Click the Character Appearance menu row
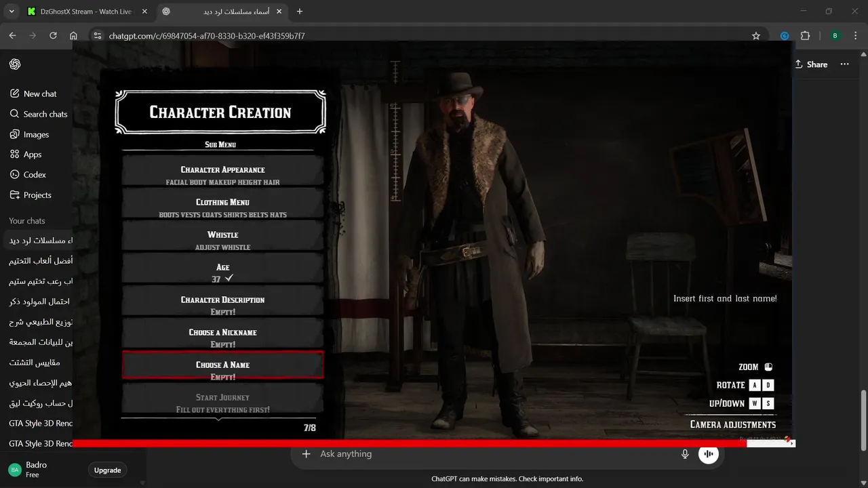This screenshot has height=488, width=868. click(222, 171)
